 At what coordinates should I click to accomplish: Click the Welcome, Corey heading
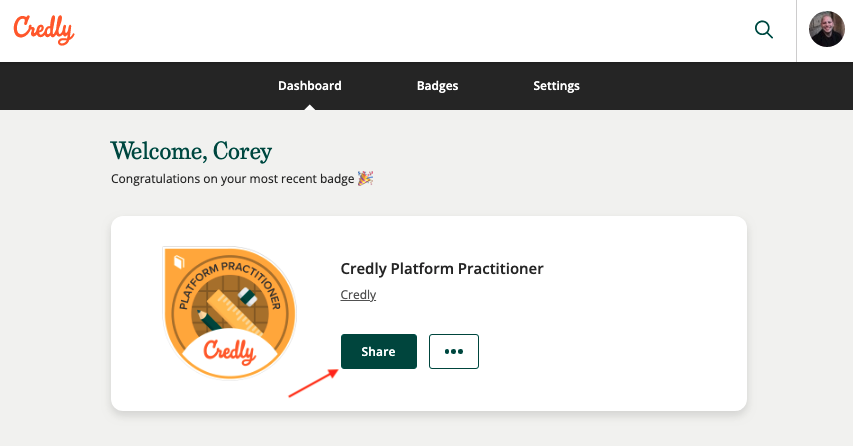(x=191, y=151)
